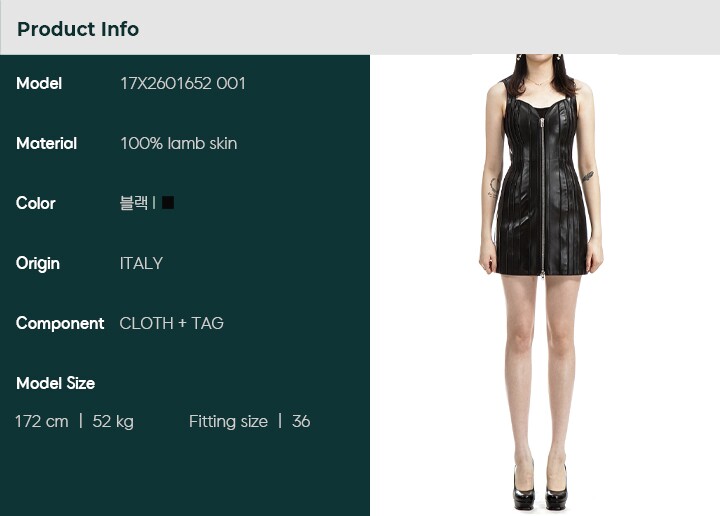Click the leather dress product photo
The image size is (720, 516).
click(x=541, y=282)
